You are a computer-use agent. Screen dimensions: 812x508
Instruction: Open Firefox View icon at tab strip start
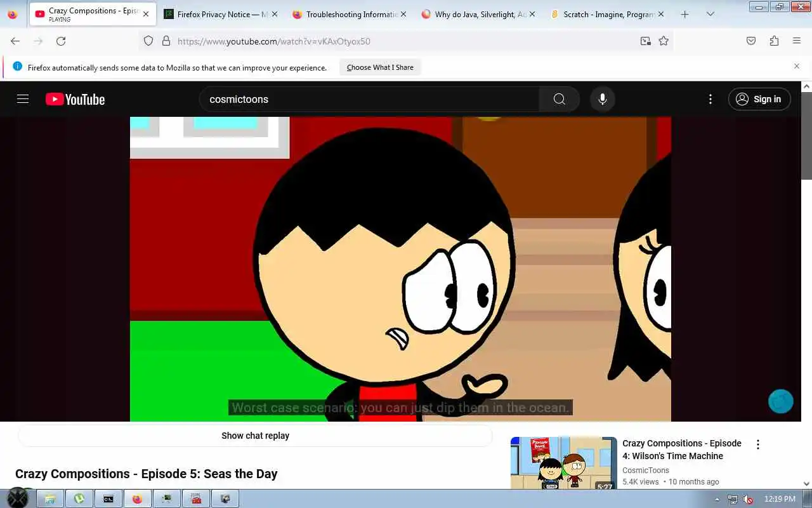pos(12,14)
